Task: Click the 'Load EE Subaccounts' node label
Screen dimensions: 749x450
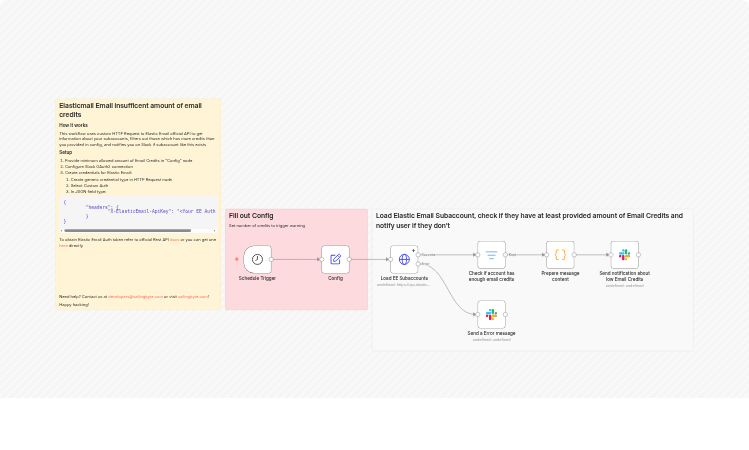Action: coord(404,278)
